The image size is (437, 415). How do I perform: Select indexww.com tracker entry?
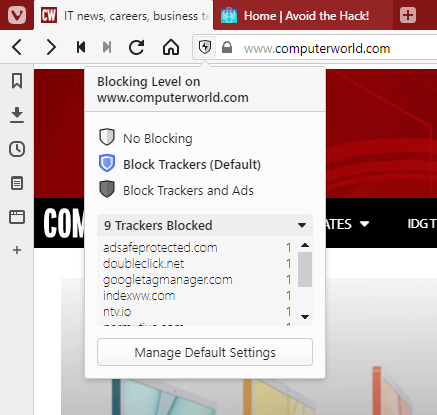[197, 296]
